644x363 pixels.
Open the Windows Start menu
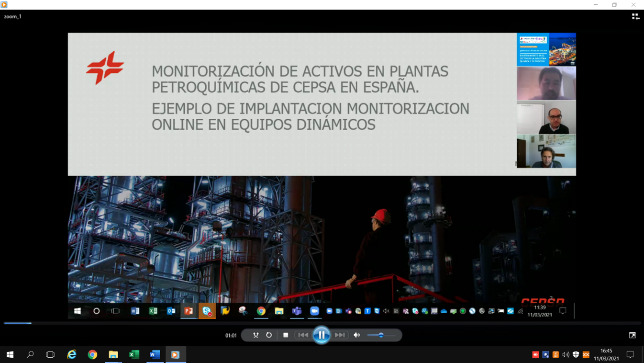pyautogui.click(x=10, y=355)
